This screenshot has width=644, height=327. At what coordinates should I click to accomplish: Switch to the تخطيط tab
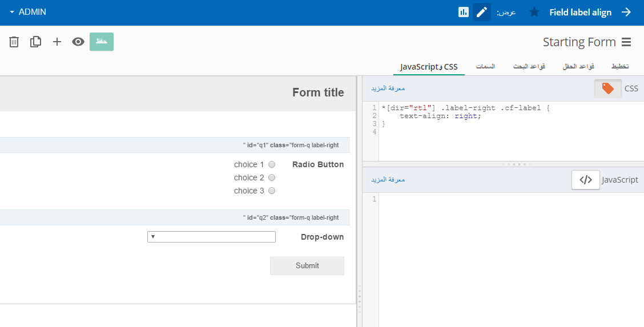tap(620, 67)
